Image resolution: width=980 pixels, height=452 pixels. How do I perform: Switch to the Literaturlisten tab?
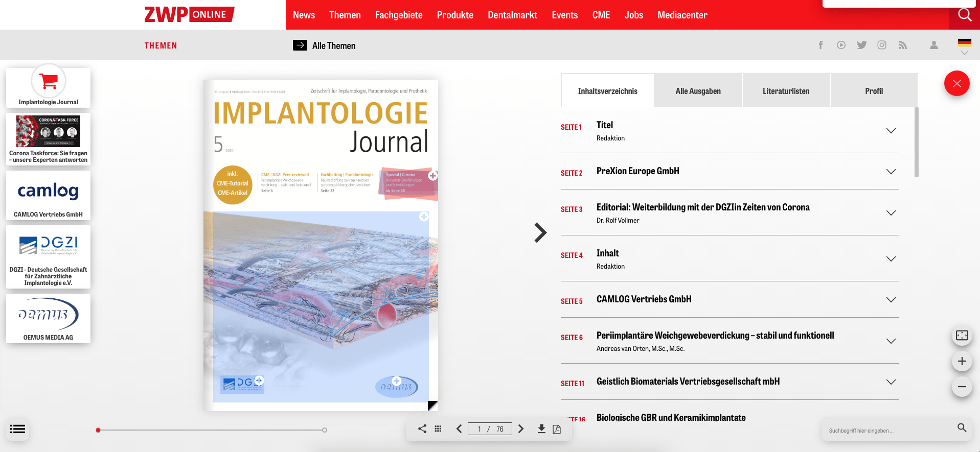tap(786, 90)
